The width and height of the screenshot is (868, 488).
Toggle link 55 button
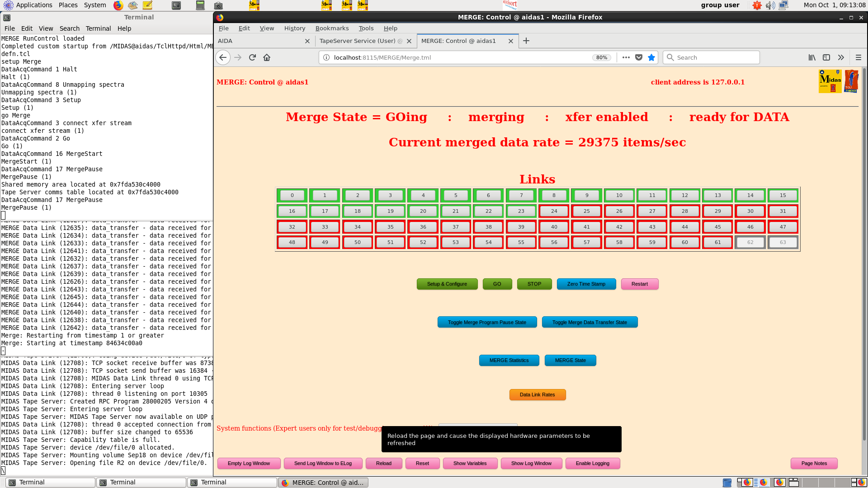tap(521, 242)
